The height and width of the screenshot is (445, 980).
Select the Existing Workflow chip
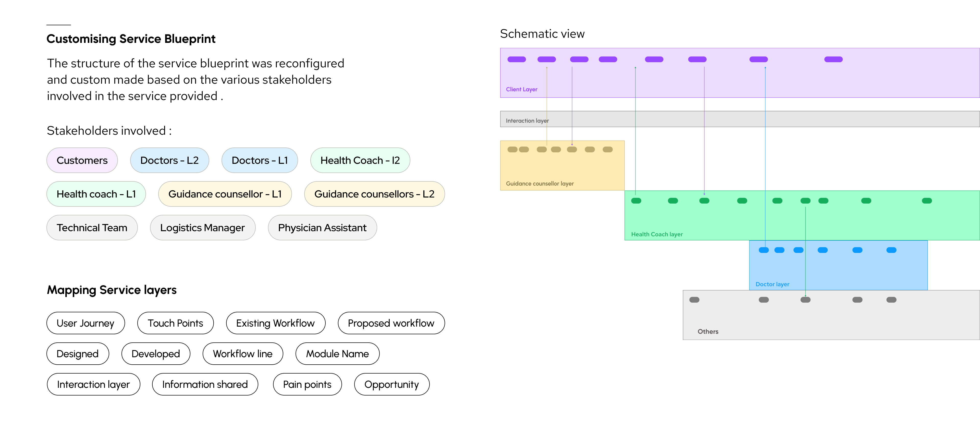pyautogui.click(x=275, y=323)
